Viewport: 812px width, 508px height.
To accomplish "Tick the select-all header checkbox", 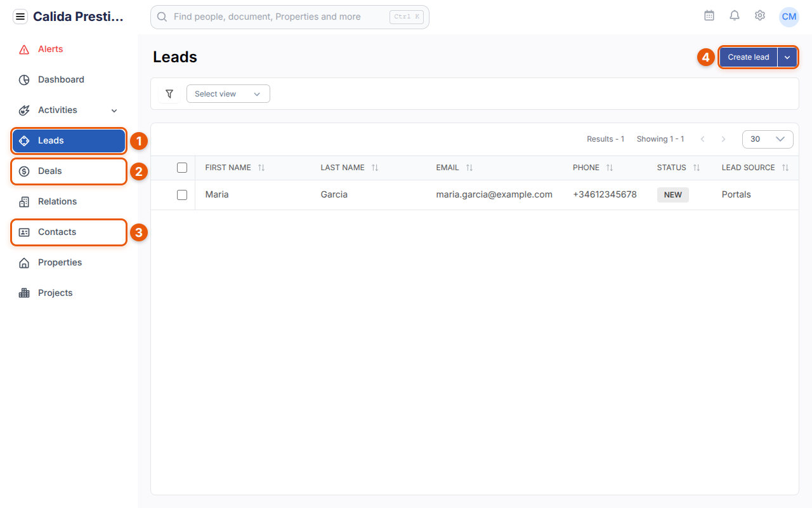I will tap(182, 168).
